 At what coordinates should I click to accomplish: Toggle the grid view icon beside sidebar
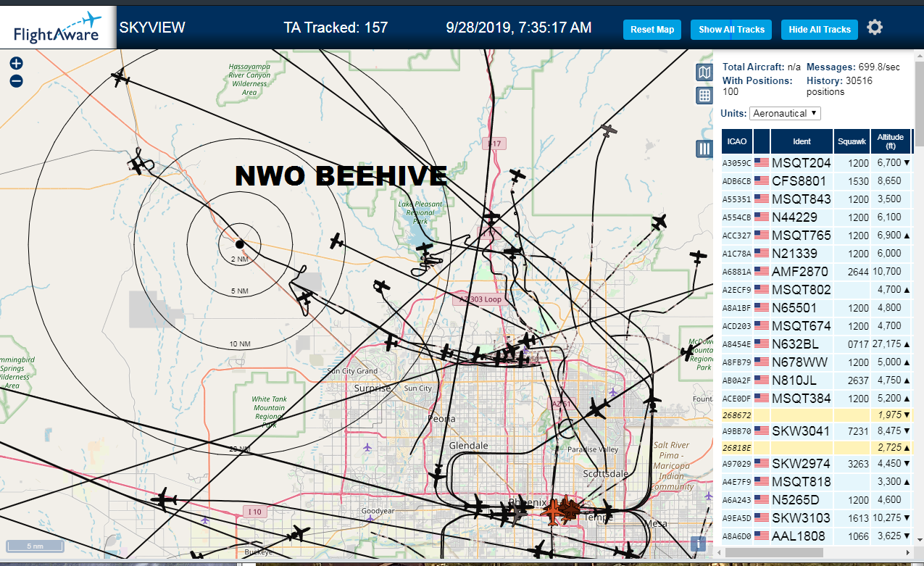pos(704,95)
